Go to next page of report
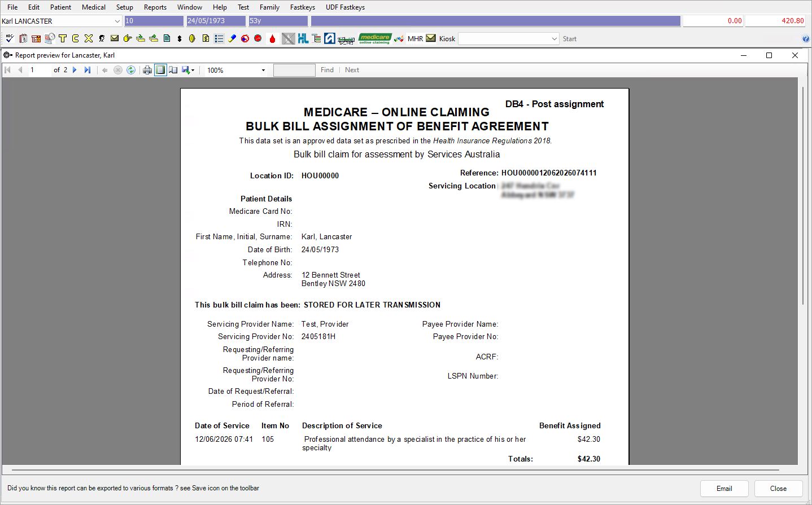The image size is (812, 505). (75, 70)
